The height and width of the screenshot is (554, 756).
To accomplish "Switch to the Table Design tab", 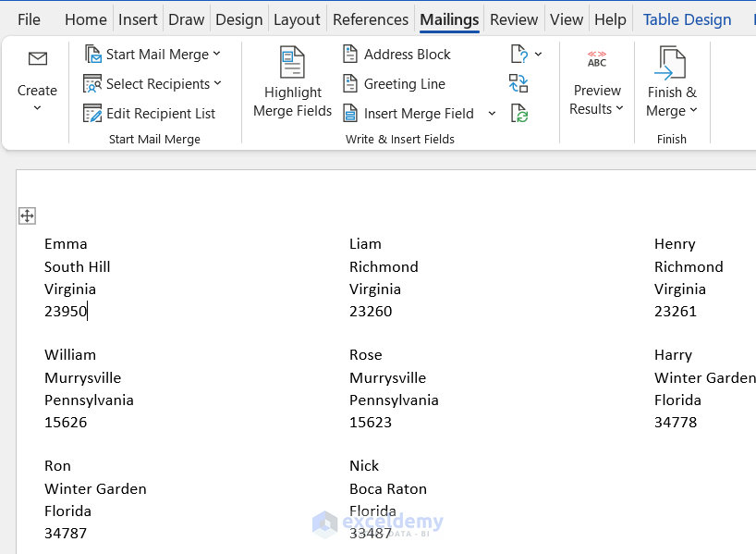I will pos(687,18).
